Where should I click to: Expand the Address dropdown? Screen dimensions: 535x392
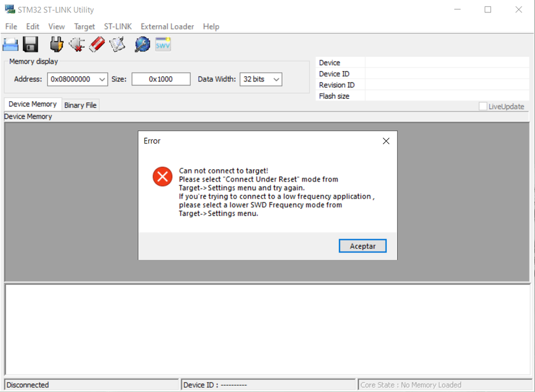coord(102,79)
